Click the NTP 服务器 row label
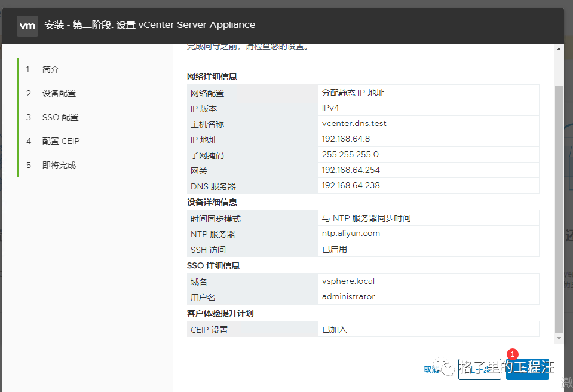 213,234
